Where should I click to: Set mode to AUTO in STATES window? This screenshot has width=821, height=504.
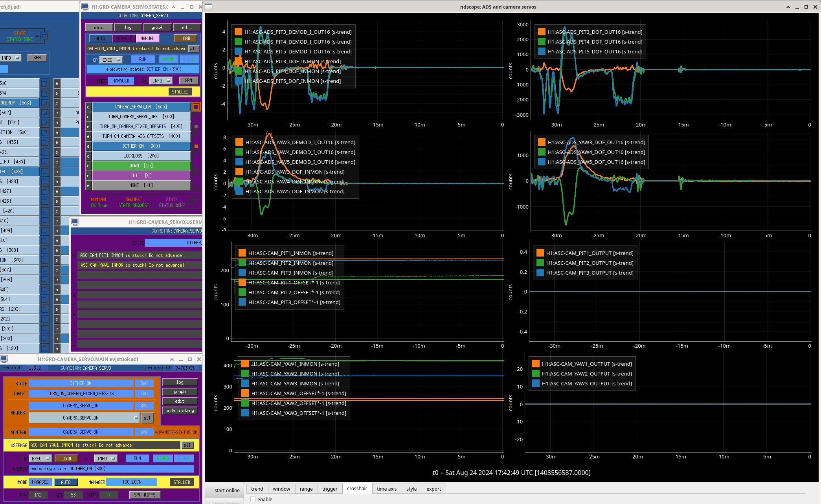coord(100,38)
